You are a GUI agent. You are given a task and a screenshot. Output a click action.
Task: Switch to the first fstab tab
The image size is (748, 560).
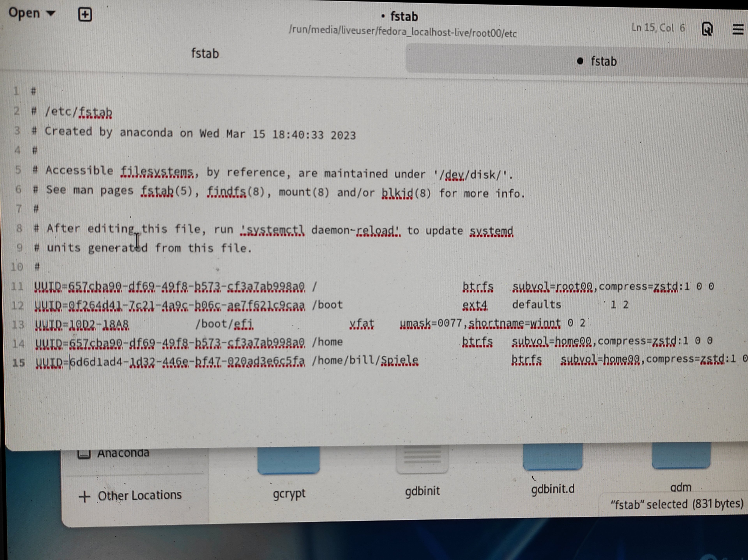point(205,53)
